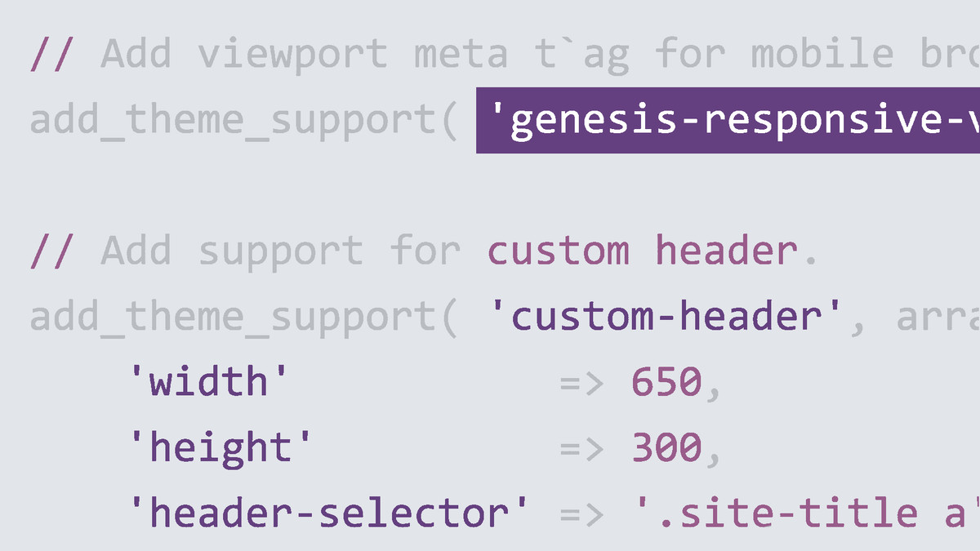Select the value 300
Viewport: 980px width, 551px height.
666,447
